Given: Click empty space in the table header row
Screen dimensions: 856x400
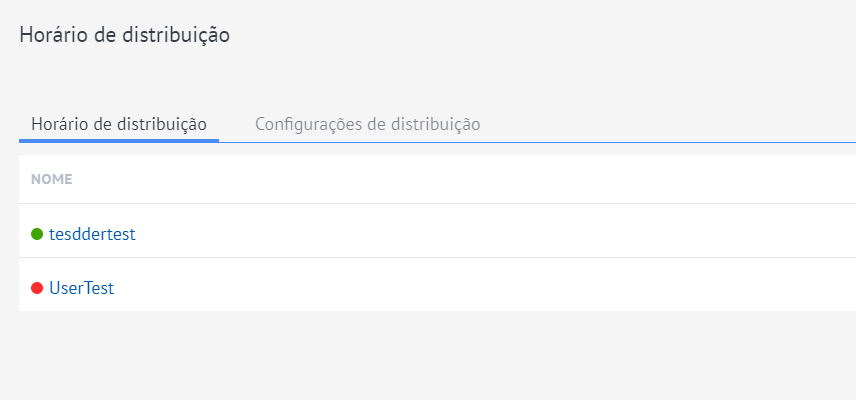Looking at the screenshot, I should click(450, 180).
